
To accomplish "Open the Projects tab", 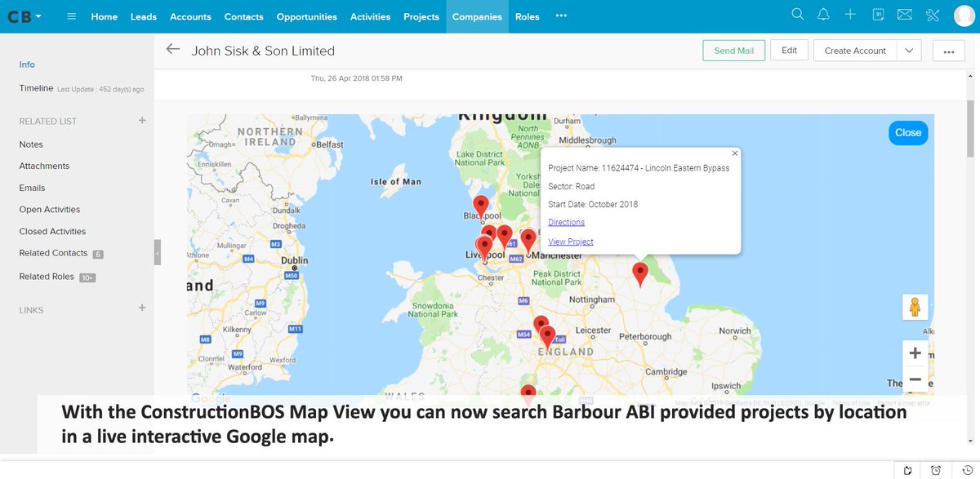I will tap(421, 16).
